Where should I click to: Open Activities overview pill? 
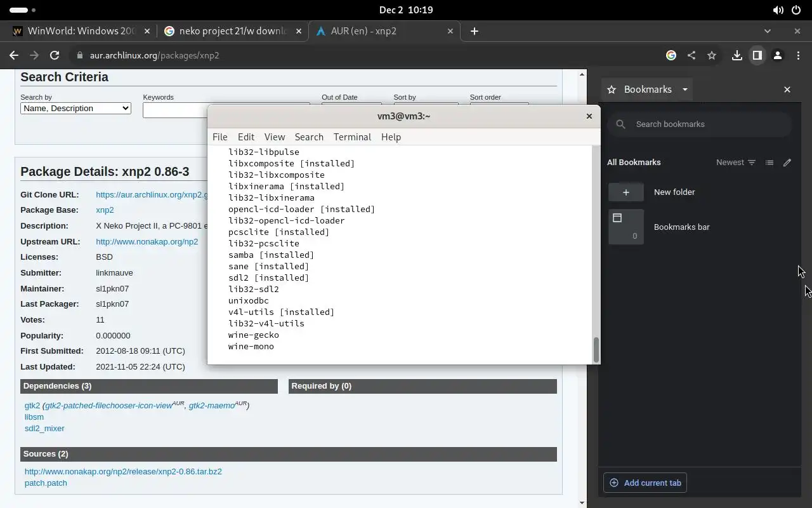pyautogui.click(x=23, y=10)
